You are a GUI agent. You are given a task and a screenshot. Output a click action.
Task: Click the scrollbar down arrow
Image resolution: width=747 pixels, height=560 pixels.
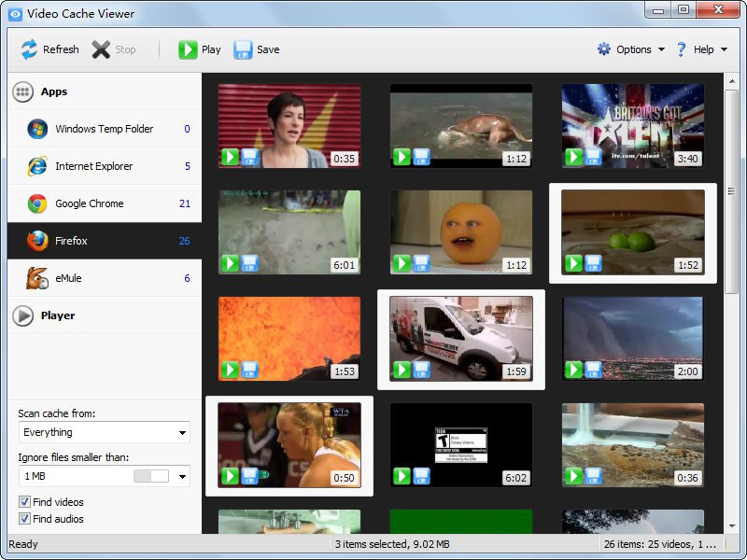[x=732, y=526]
